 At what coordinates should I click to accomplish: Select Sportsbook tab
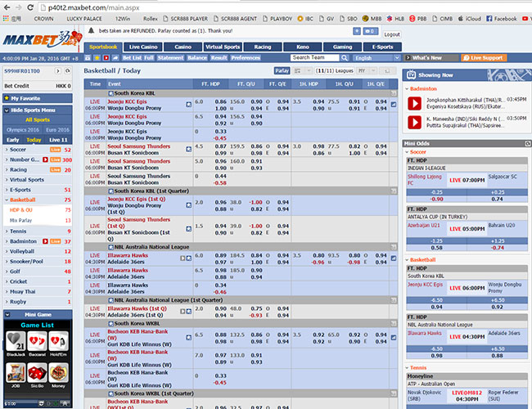point(103,47)
